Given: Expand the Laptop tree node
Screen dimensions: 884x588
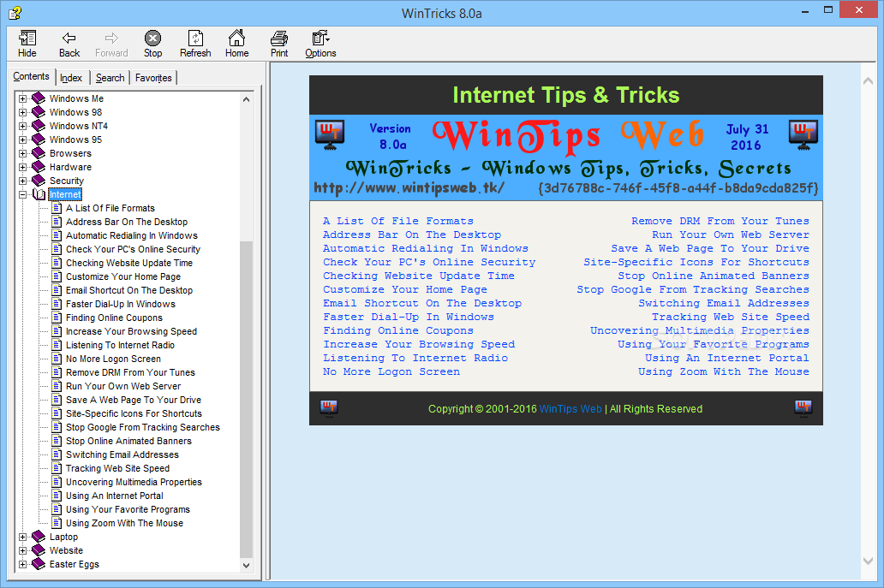Looking at the screenshot, I should point(22,537).
